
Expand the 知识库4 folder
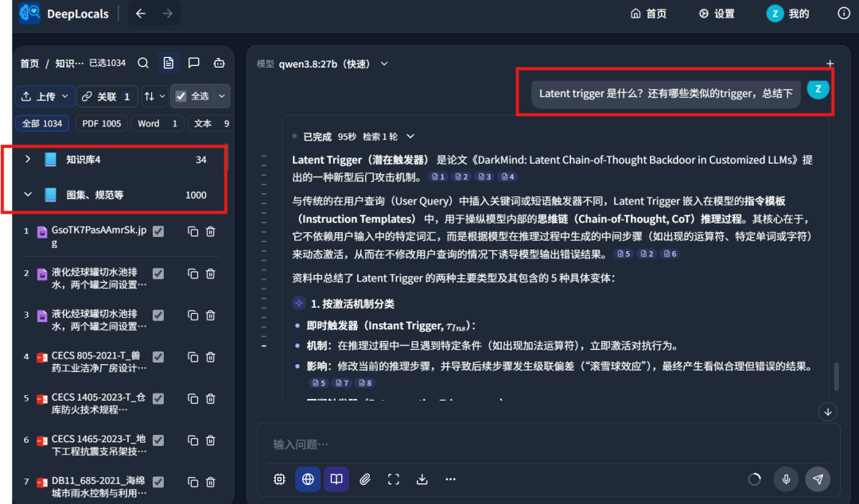27,160
